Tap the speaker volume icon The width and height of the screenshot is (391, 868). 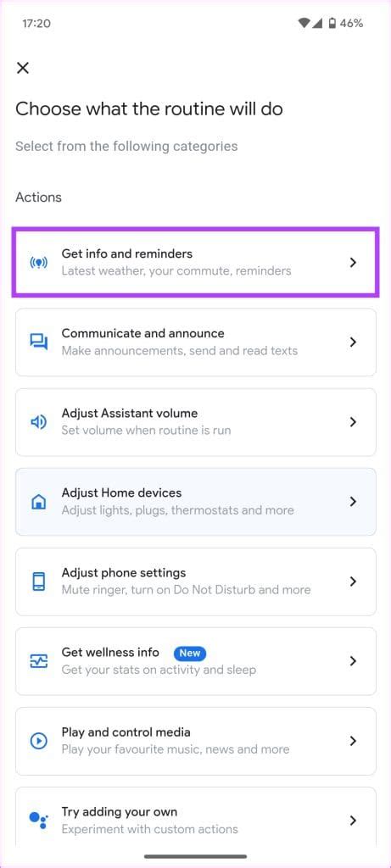click(38, 422)
